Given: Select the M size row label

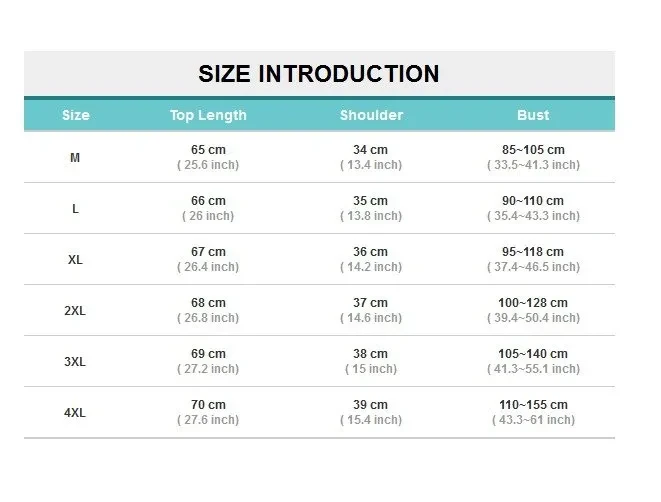Looking at the screenshot, I should click(75, 157).
